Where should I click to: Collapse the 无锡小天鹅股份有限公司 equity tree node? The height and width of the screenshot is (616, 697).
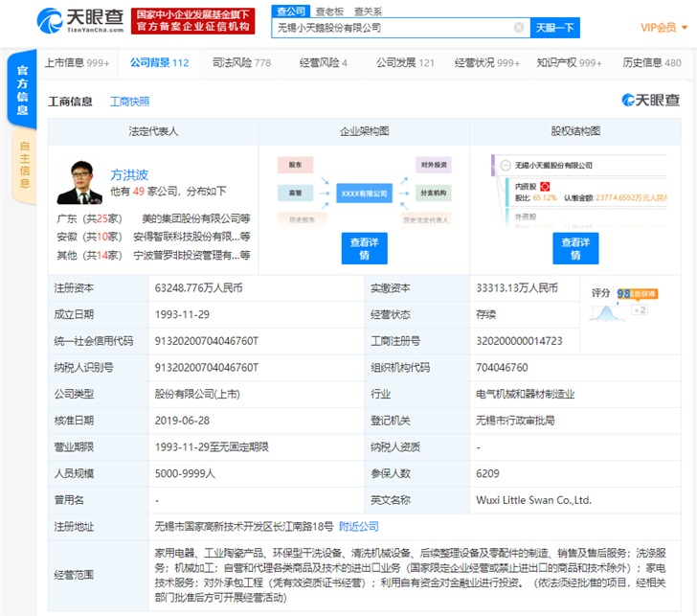click(507, 168)
